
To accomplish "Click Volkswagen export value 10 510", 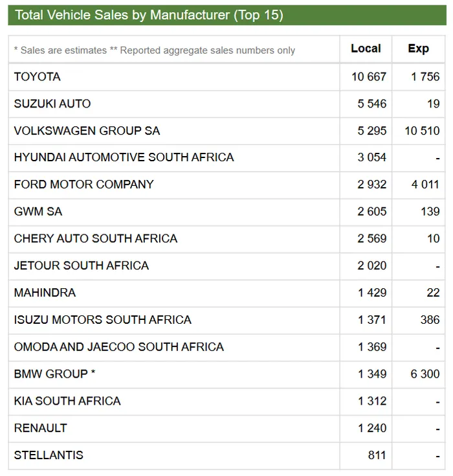I will pyautogui.click(x=423, y=131).
